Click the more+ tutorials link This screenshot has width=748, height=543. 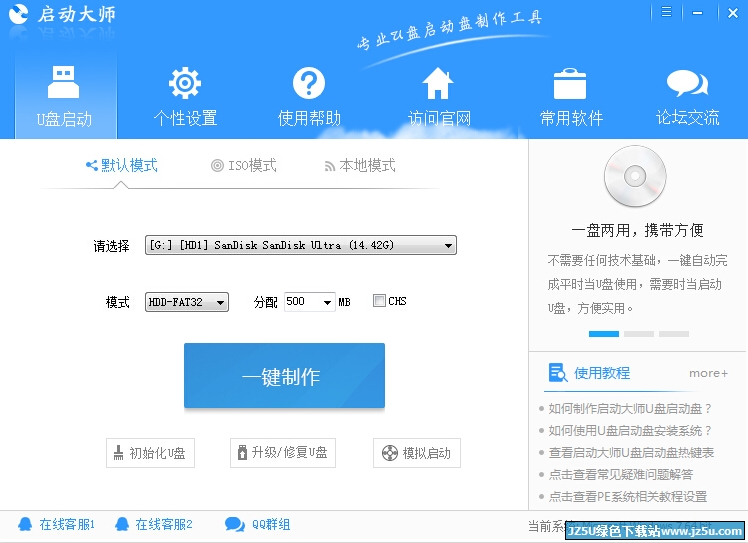(x=708, y=373)
